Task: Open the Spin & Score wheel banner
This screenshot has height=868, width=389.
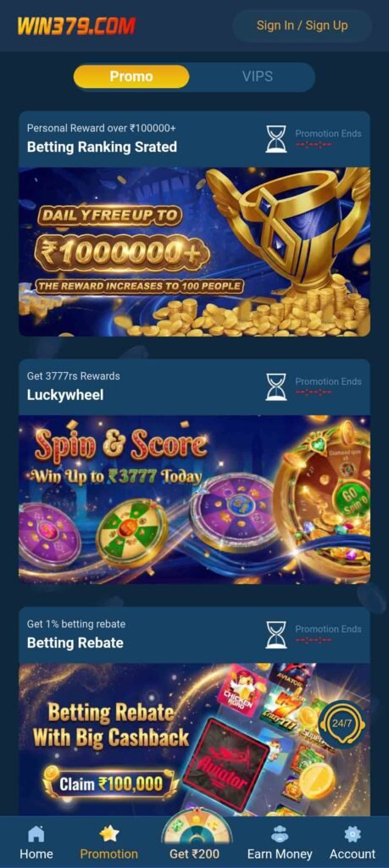Action: pos(195,499)
